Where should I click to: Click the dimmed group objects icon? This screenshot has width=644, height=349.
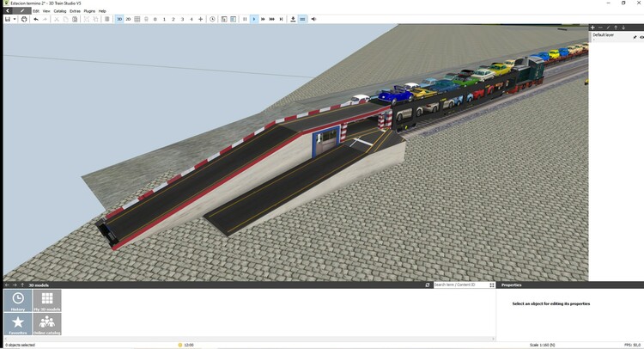(86, 19)
